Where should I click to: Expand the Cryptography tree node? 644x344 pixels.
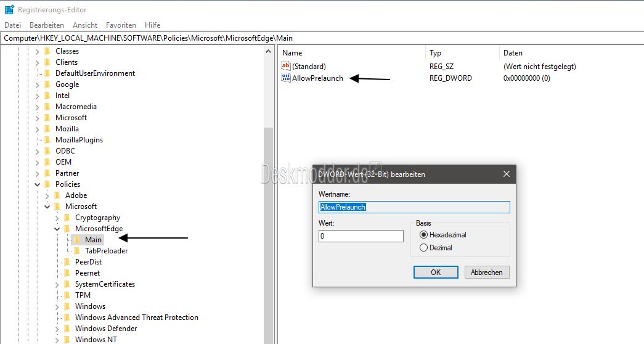pyautogui.click(x=57, y=218)
